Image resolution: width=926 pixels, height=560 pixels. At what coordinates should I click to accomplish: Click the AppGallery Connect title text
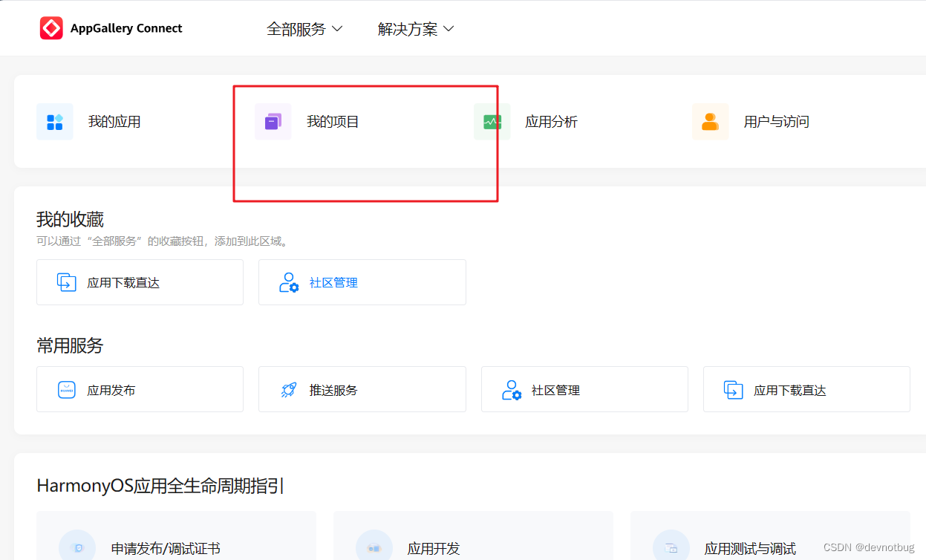click(126, 28)
